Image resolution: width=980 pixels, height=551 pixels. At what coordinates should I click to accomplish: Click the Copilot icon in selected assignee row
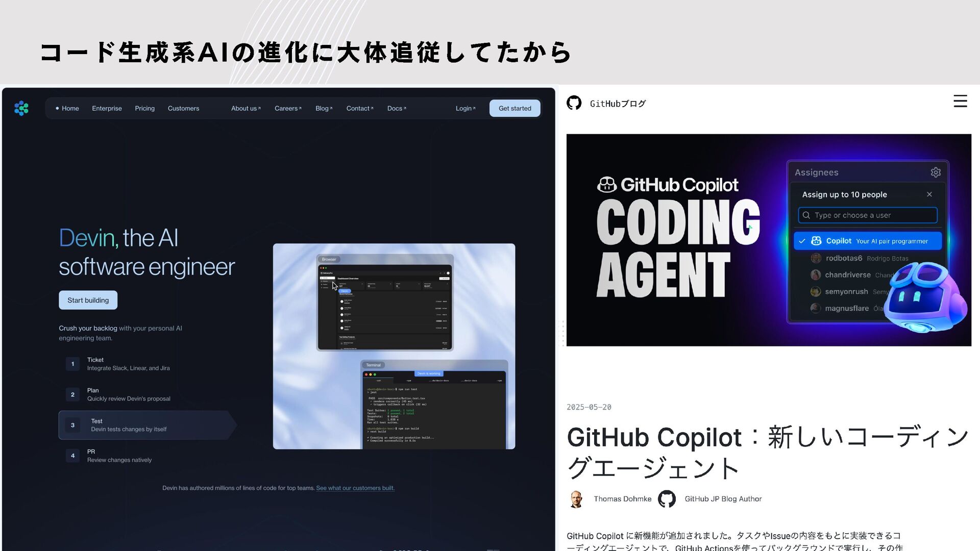(x=816, y=241)
